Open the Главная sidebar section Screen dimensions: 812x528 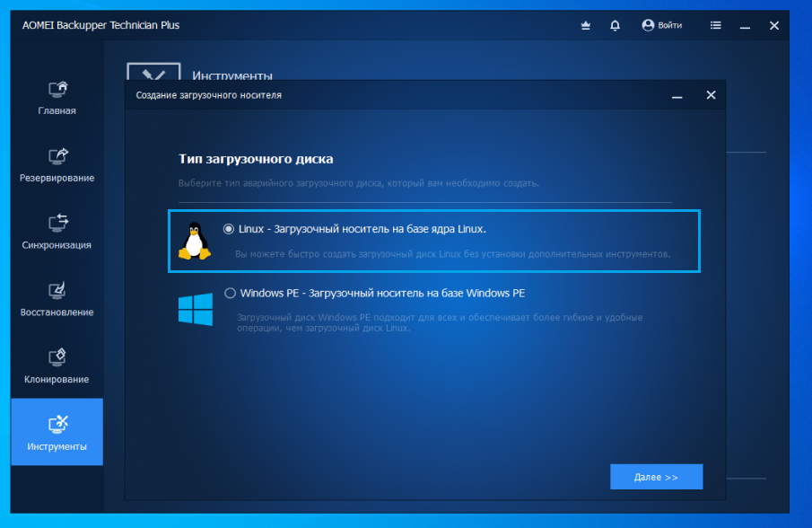(57, 98)
